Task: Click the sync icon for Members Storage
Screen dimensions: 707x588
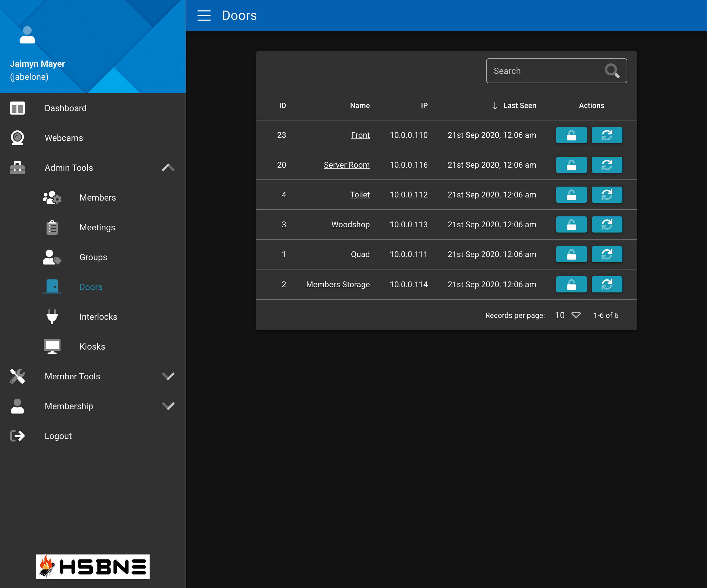Action: pyautogui.click(x=607, y=285)
